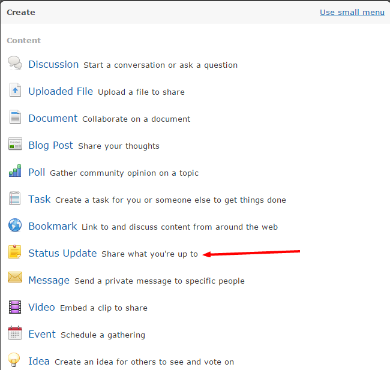Viewport: 390px width, 370px height.
Task: Select the Uploaded File option
Action: point(61,91)
